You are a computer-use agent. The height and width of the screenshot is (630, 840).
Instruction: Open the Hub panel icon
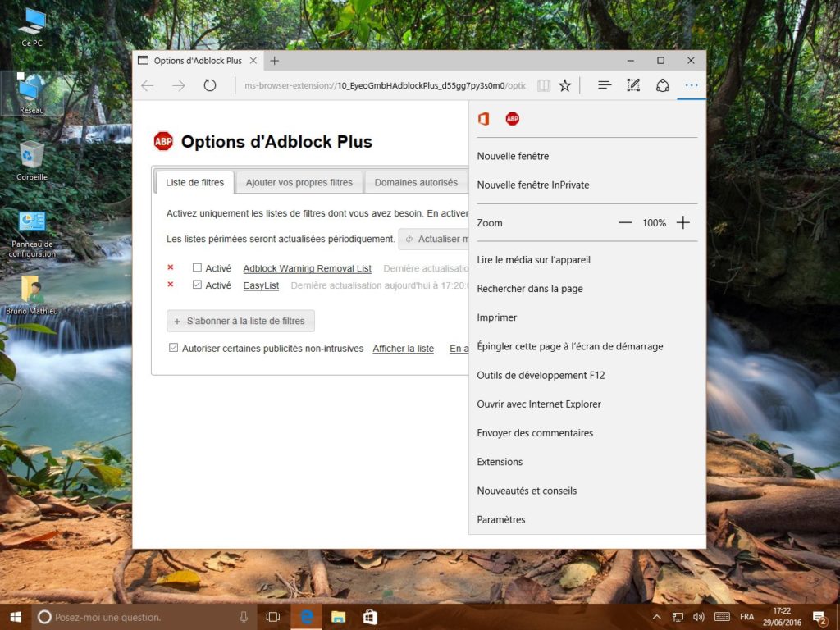tap(604, 85)
